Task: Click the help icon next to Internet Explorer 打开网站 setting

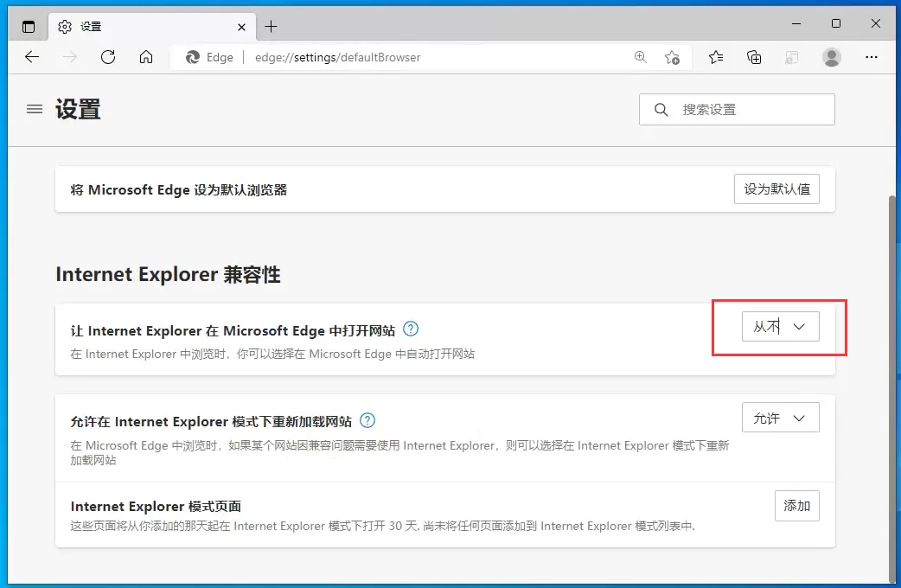Action: [x=411, y=329]
